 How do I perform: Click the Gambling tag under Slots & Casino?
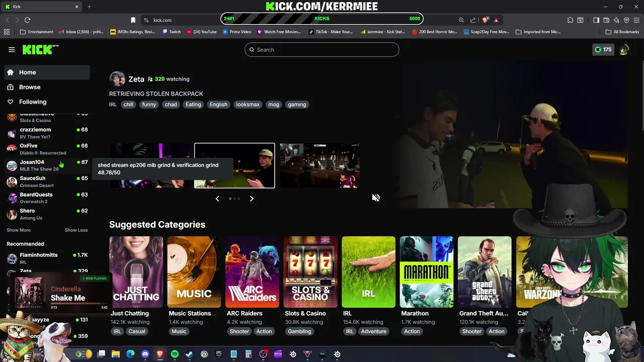click(x=299, y=331)
